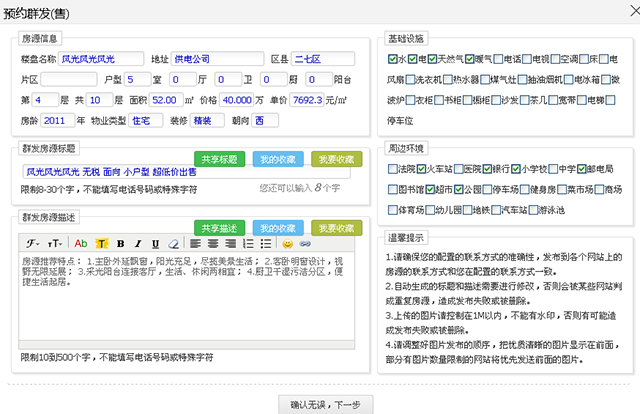Viewport: 640px width, 414px height.
Task: Click inside the 房源推荐特点 description text area
Action: click(x=187, y=296)
